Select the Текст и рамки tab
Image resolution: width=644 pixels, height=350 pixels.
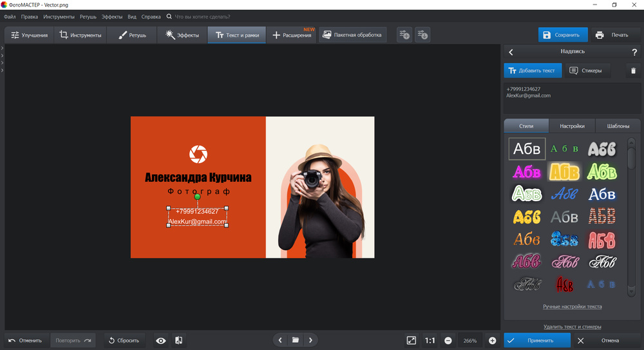pyautogui.click(x=237, y=35)
